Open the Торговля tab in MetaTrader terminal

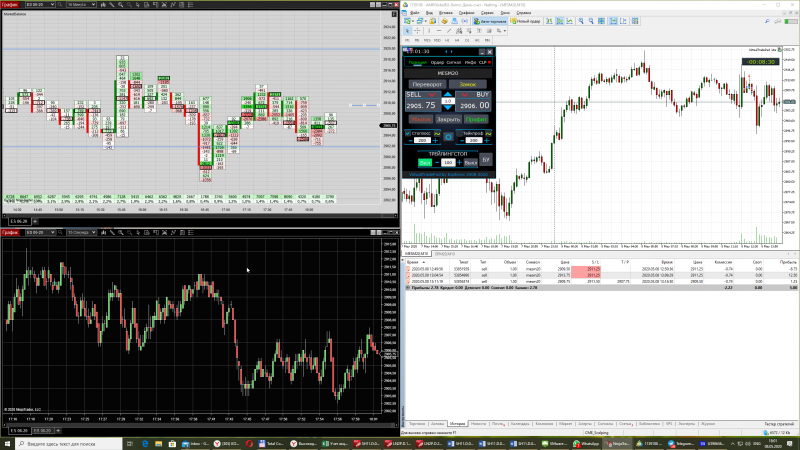[417, 424]
